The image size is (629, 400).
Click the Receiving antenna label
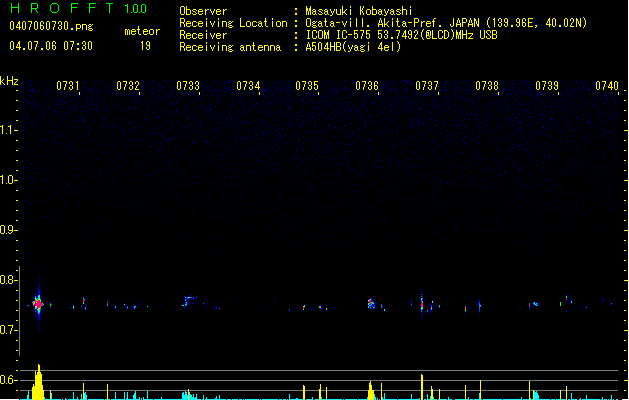tap(230, 47)
